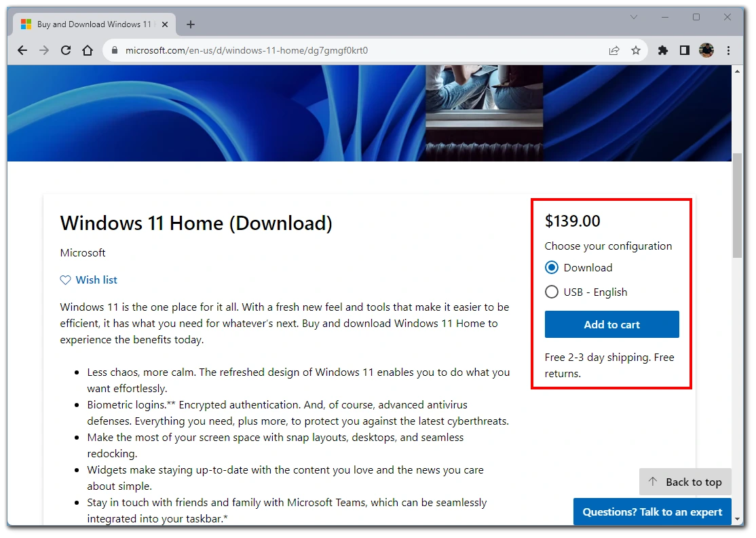Click the snap layouts bullet text
This screenshot has height=538, width=756.
tap(276, 446)
